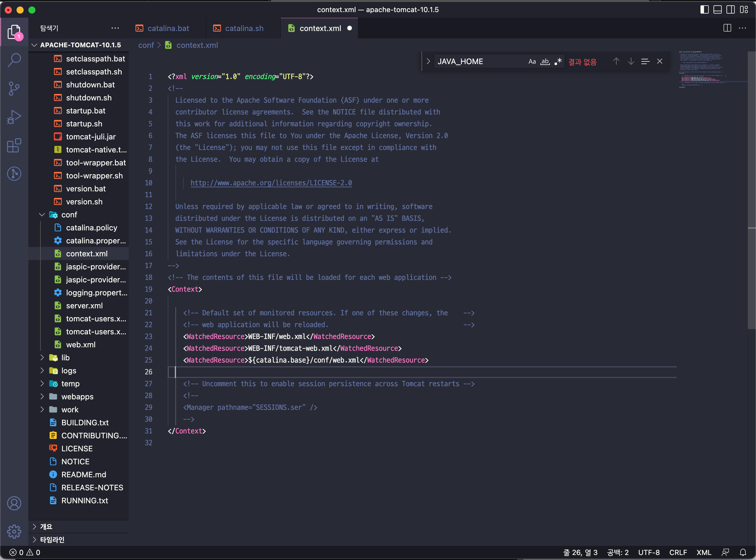This screenshot has height=560, width=756.
Task: Open the Run and Debug view
Action: 14,117
